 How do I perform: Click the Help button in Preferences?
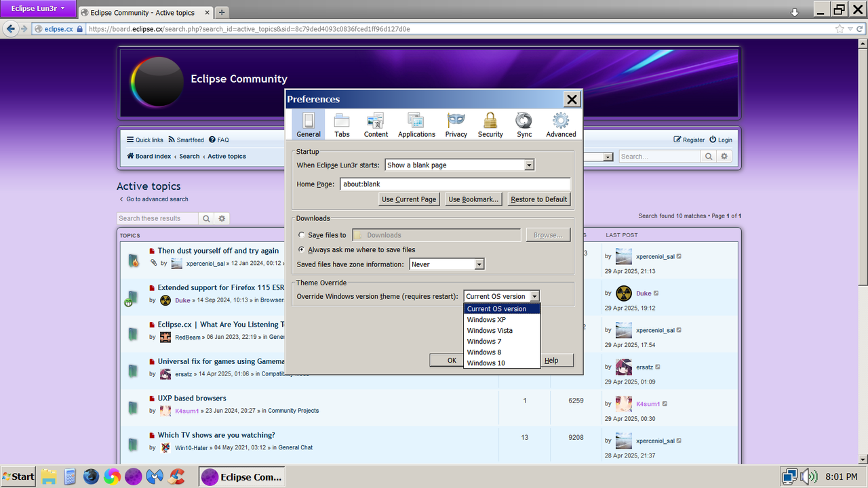(557, 361)
